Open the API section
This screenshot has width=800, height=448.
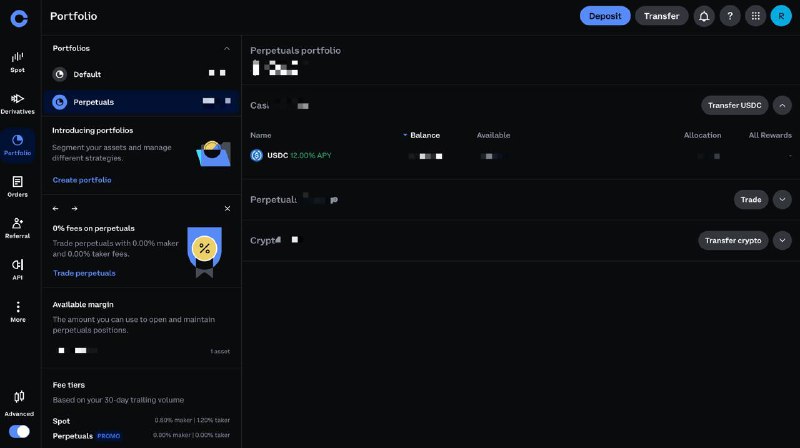[18, 269]
